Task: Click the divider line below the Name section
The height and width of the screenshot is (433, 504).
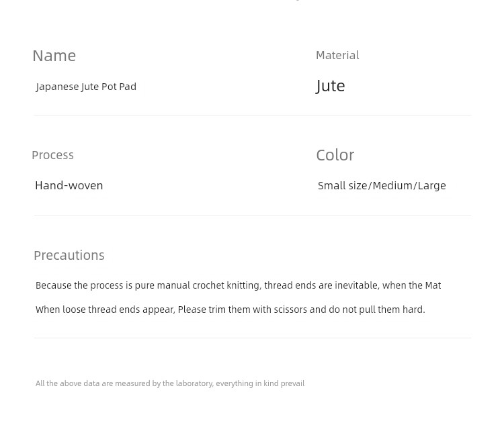Action: [x=253, y=115]
